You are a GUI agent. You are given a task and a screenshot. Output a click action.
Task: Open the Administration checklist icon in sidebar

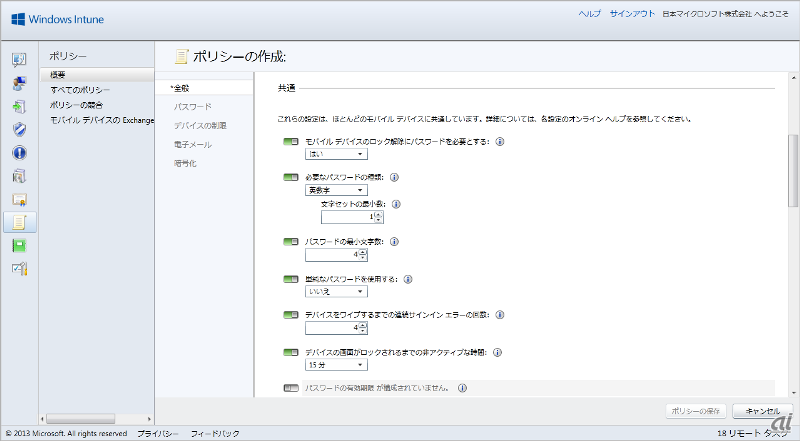(20, 268)
